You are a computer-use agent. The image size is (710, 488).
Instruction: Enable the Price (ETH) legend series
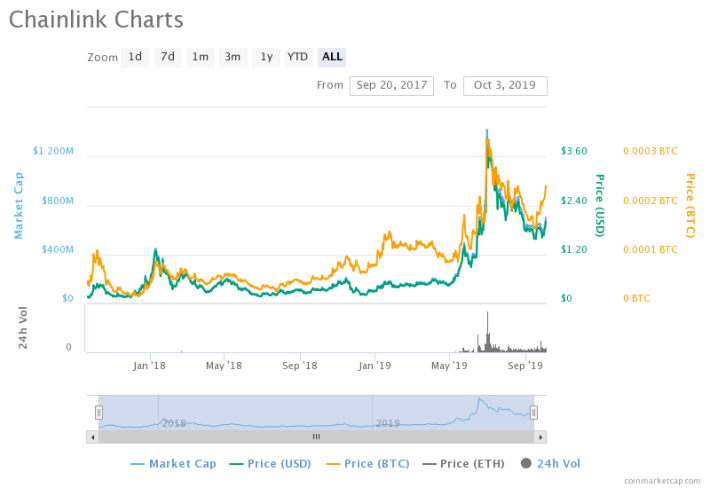(x=463, y=464)
